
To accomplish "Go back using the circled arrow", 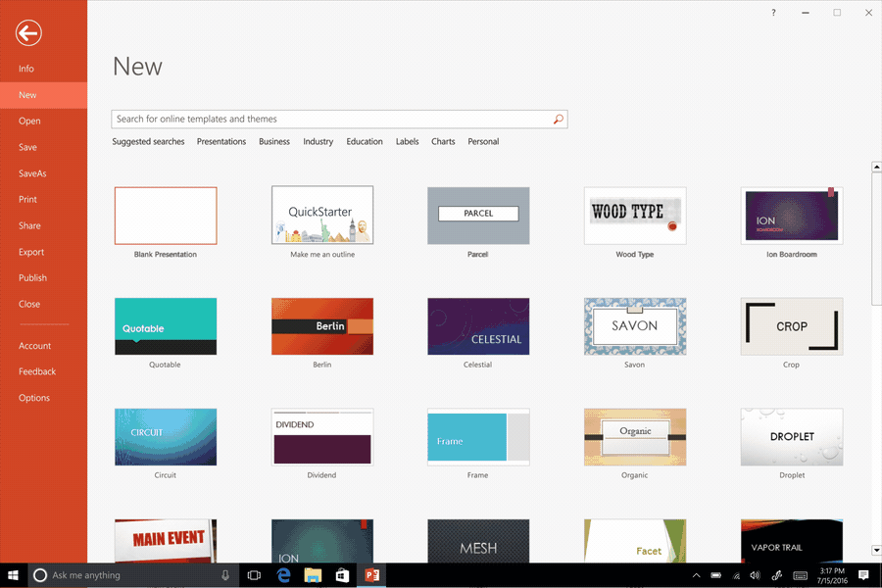I will [28, 33].
